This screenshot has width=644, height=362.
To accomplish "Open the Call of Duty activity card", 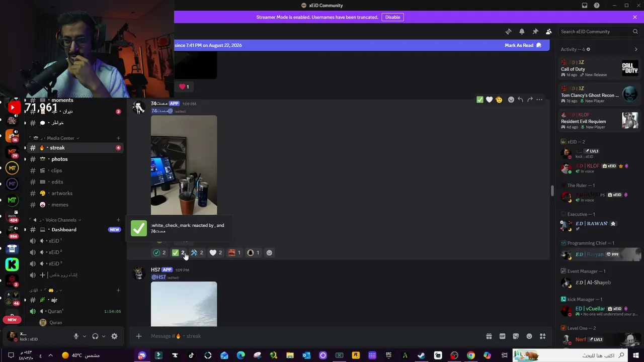I will pyautogui.click(x=600, y=68).
